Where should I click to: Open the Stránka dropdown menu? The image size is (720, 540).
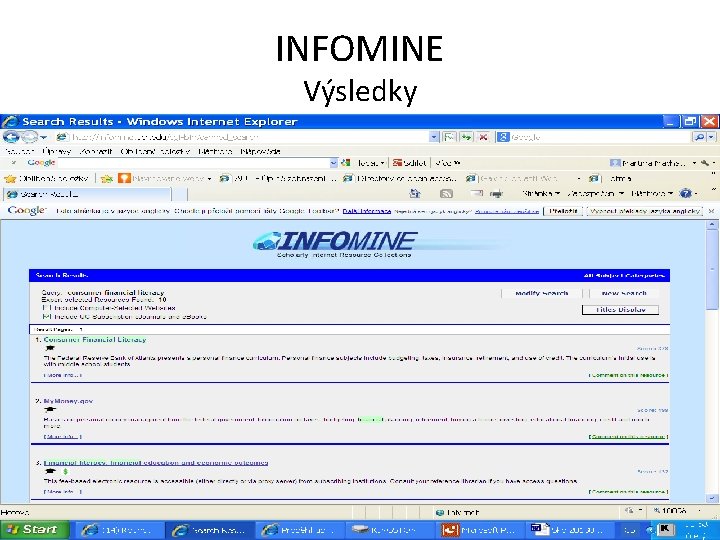click(x=541, y=194)
